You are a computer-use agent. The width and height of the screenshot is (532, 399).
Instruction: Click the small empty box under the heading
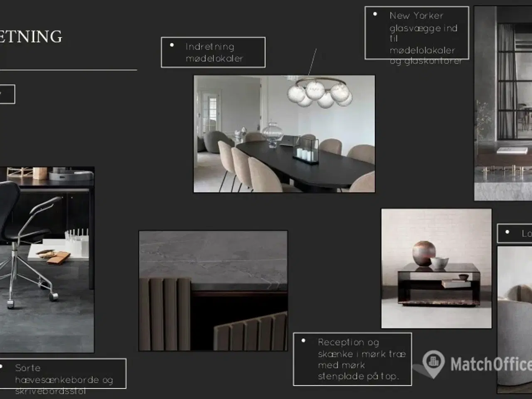coord(7,94)
